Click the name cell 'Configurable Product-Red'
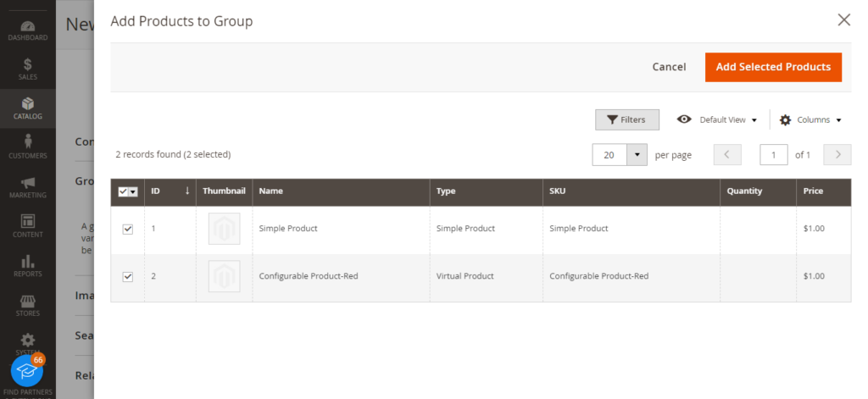The image size is (868, 399). point(309,276)
